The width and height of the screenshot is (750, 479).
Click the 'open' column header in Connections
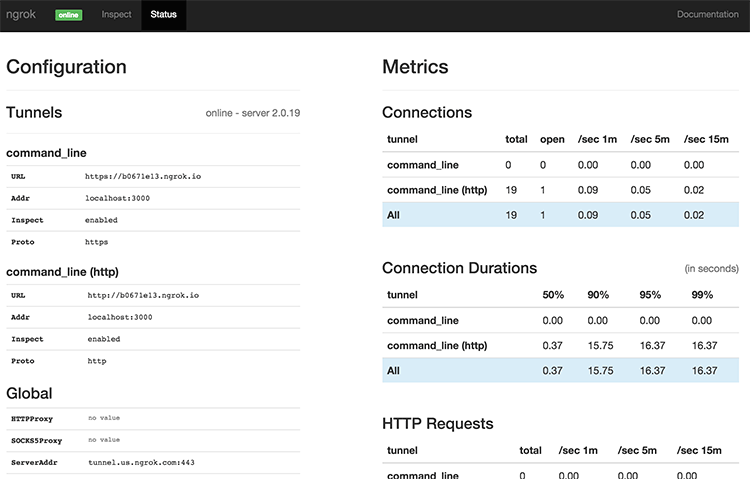click(552, 139)
